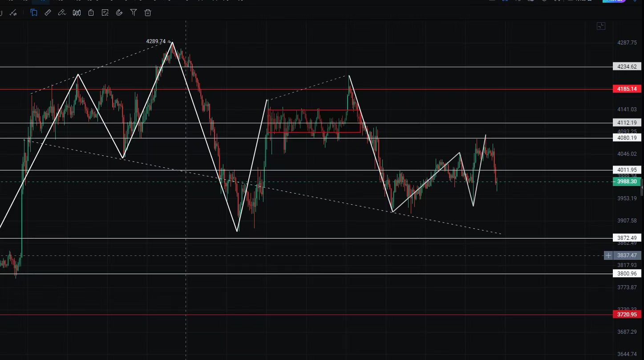This screenshot has width=644, height=360.
Task: Select the ruler measurement tool
Action: (x=48, y=12)
